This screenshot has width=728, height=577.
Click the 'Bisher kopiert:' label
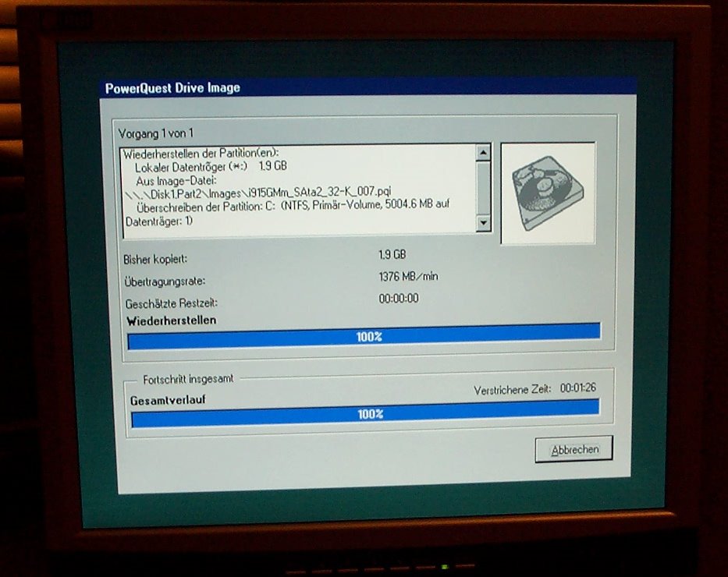pos(155,260)
